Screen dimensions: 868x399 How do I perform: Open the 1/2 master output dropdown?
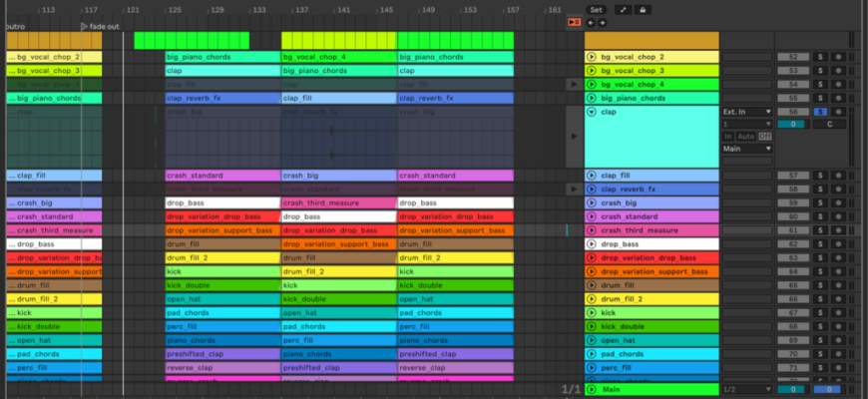(x=746, y=389)
